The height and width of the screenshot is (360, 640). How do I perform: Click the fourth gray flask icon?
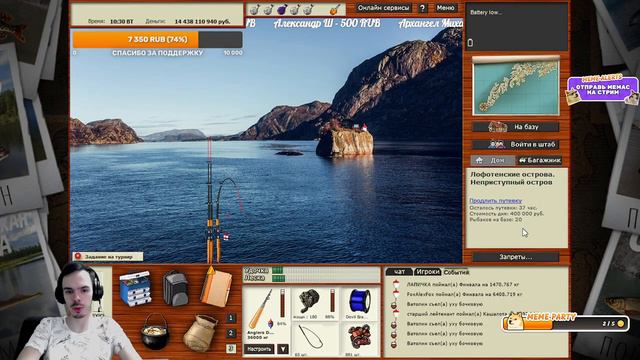pos(295,9)
